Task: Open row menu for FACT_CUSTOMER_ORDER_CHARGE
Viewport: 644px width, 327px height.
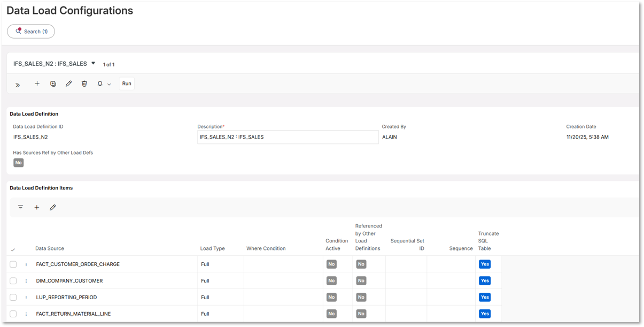Action: [x=26, y=264]
